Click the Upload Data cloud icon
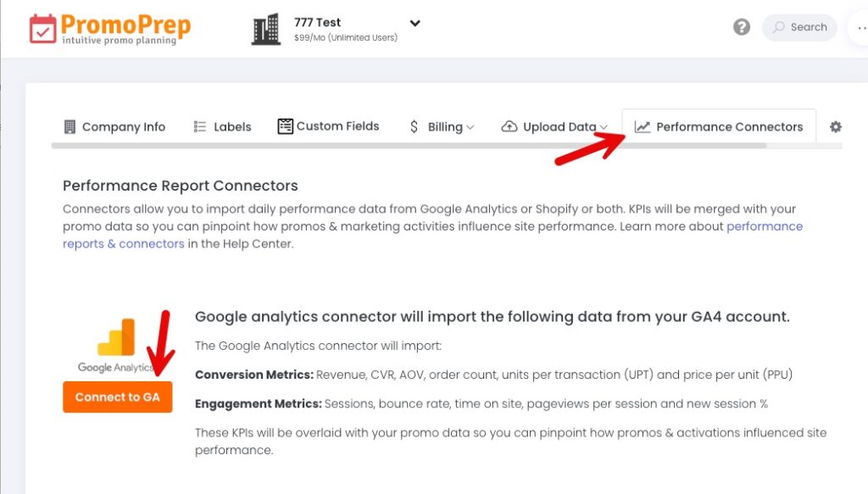The width and height of the screenshot is (868, 494). [509, 127]
